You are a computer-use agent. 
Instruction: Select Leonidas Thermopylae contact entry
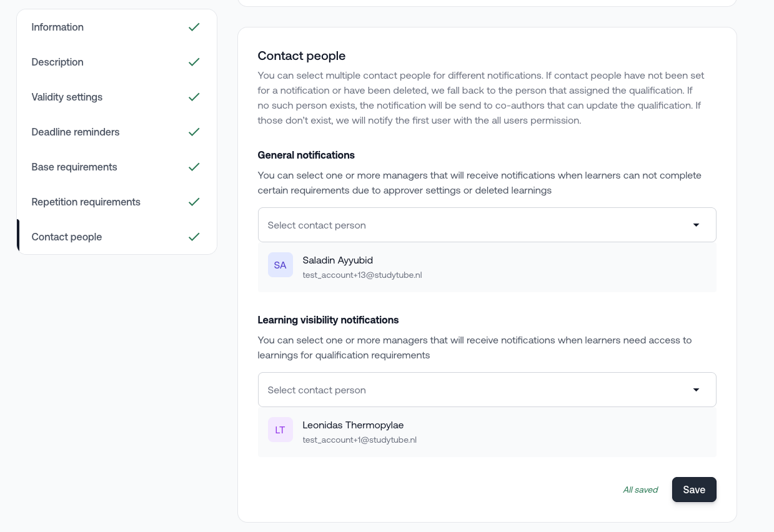[x=353, y=425]
